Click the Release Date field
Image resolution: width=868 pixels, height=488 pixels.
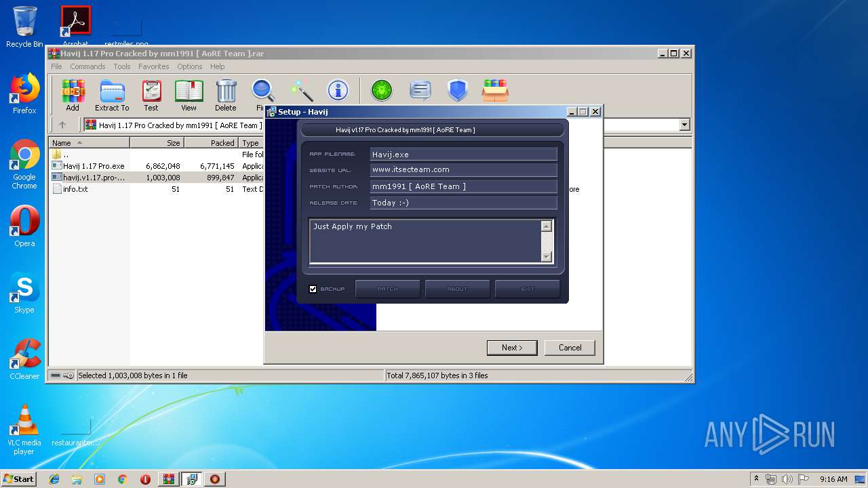463,203
